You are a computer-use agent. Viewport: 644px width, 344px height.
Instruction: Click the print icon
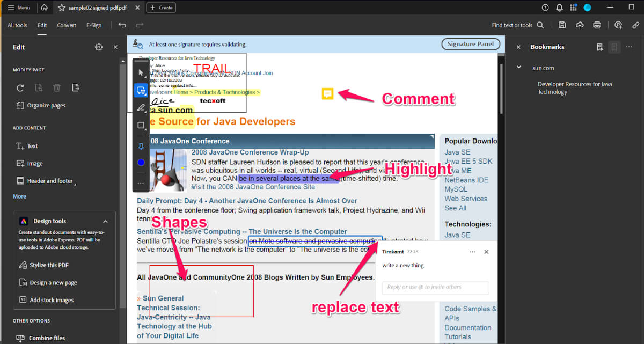597,25
